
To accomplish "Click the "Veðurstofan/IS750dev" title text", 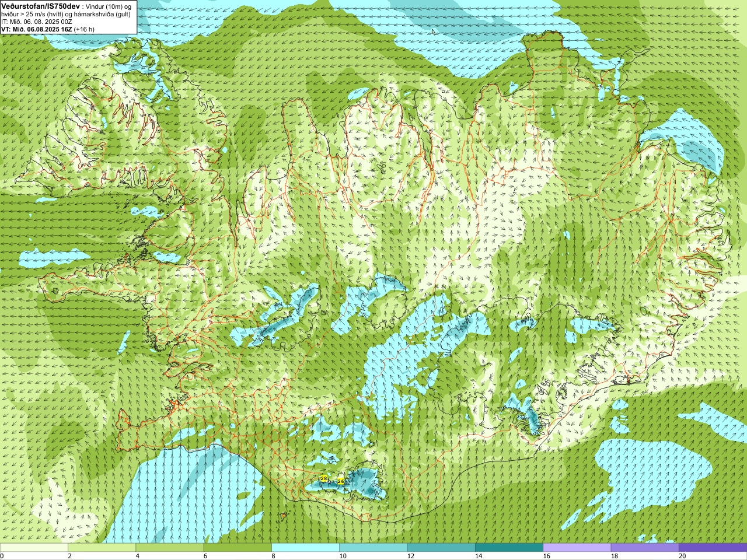I will [x=41, y=5].
